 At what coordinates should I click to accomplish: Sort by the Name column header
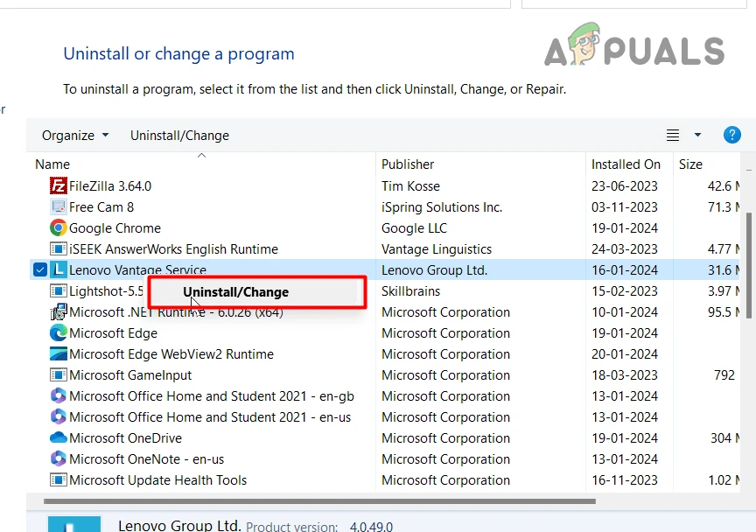52,164
